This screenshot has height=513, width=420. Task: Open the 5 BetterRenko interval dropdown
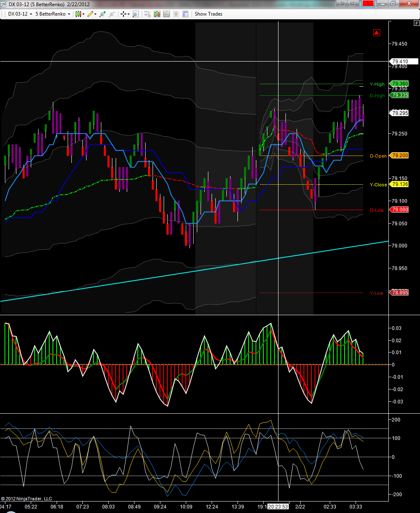(x=53, y=14)
